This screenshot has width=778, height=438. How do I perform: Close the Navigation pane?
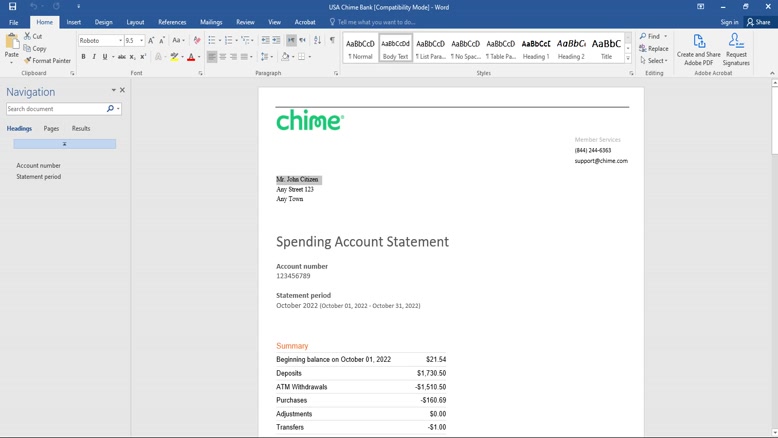click(123, 90)
